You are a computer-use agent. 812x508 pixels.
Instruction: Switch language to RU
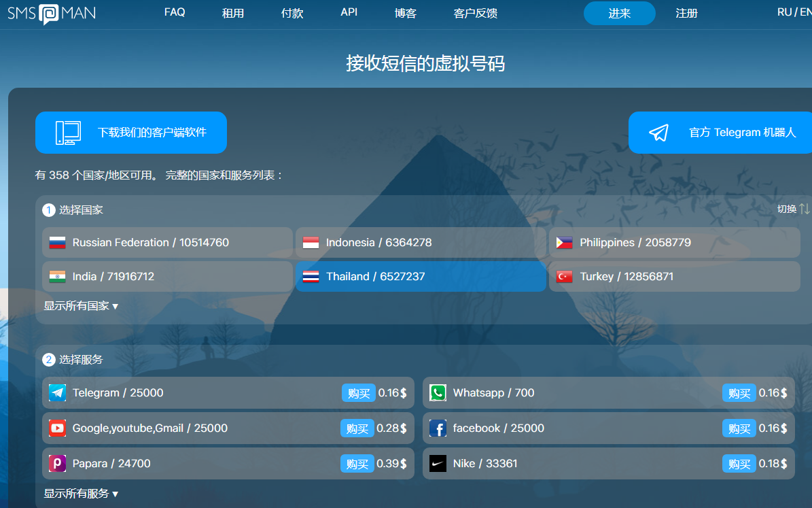pos(784,12)
